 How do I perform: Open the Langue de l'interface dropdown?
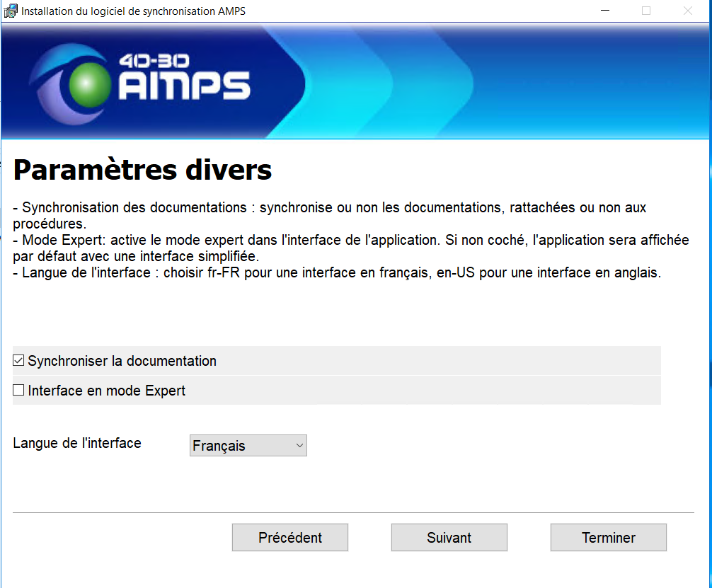pos(248,446)
